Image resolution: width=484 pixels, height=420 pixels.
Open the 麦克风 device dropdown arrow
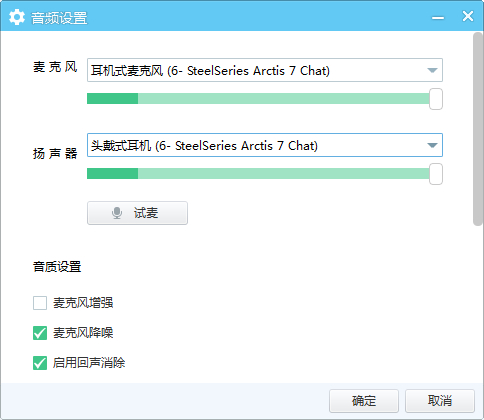(432, 70)
